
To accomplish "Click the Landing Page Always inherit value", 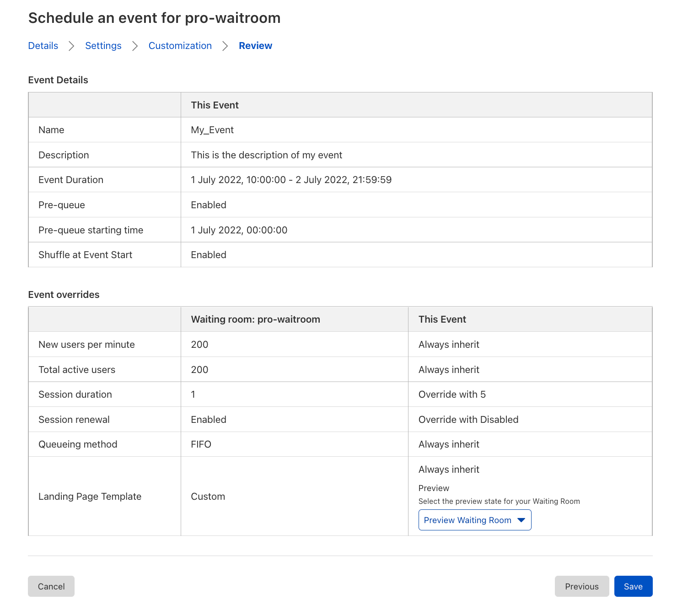I will tap(449, 470).
